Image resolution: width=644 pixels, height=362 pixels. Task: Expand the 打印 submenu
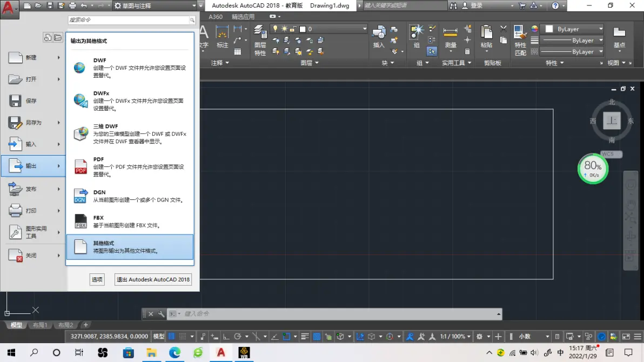click(x=33, y=210)
